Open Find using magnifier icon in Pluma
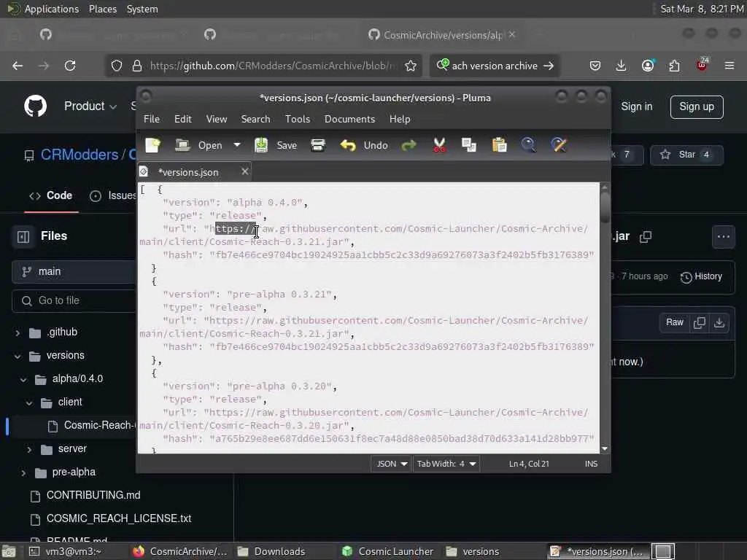This screenshot has width=747, height=560. click(x=529, y=145)
